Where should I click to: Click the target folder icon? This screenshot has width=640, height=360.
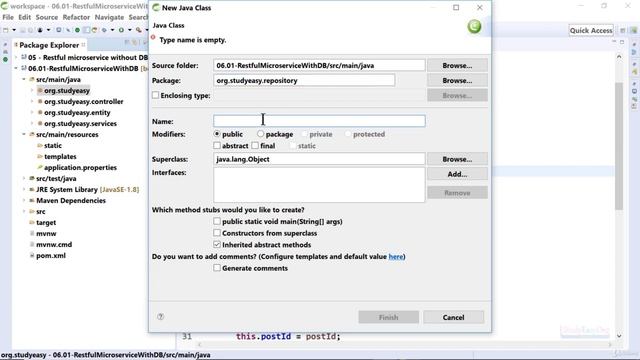pos(32,222)
